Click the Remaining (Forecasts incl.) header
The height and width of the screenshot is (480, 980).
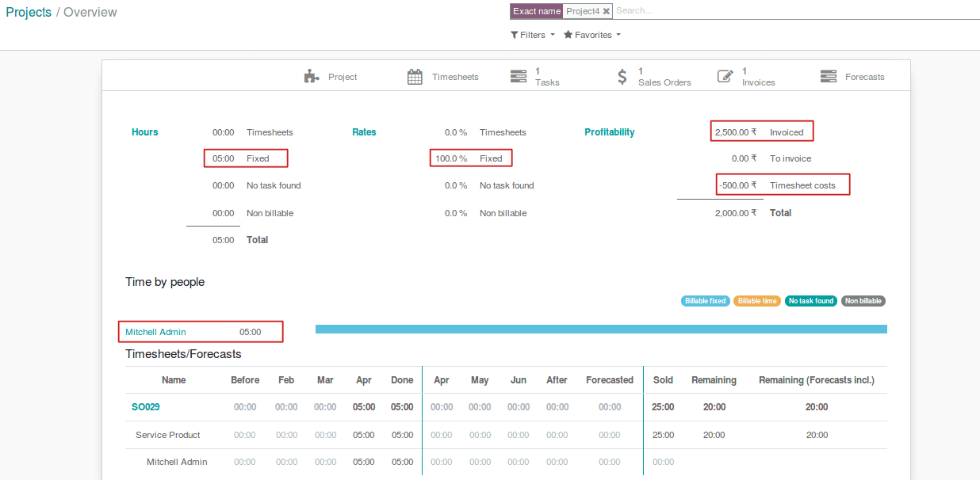tap(817, 380)
